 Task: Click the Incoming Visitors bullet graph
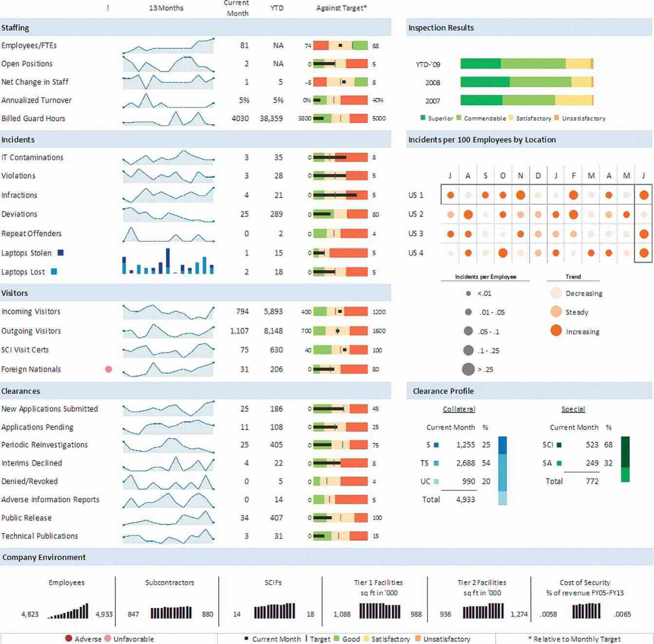click(x=340, y=312)
